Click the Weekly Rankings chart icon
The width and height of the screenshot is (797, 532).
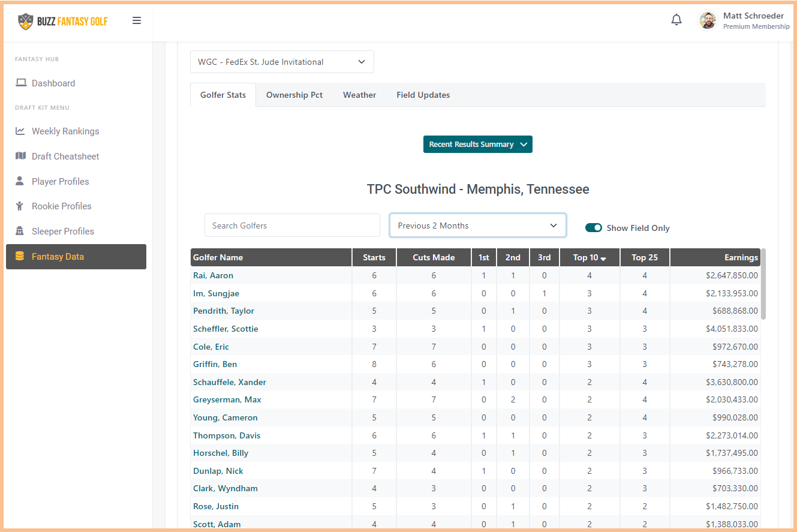(x=20, y=131)
